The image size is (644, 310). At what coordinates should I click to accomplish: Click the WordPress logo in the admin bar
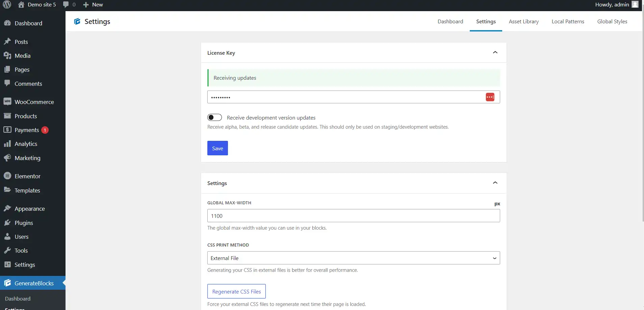click(x=7, y=4)
